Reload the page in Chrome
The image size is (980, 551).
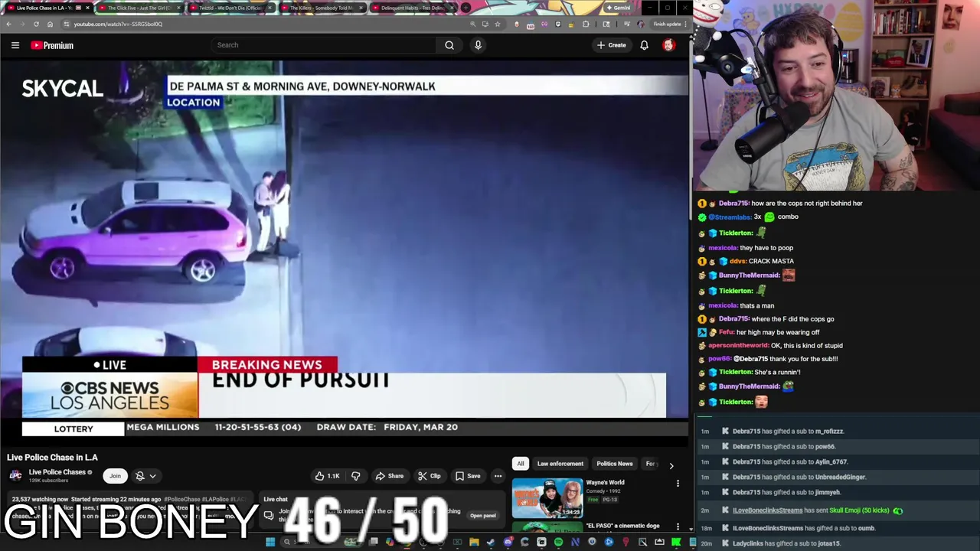click(35, 24)
